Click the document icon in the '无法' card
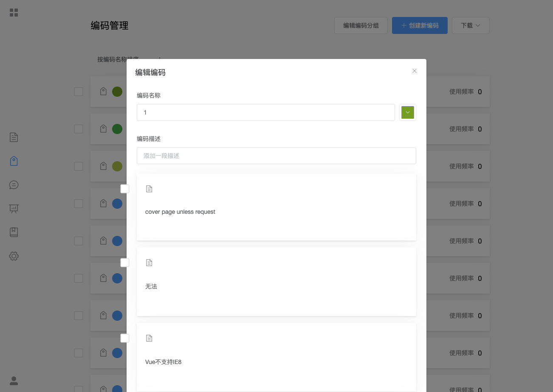Viewport: 553px width, 392px height. coord(149,263)
